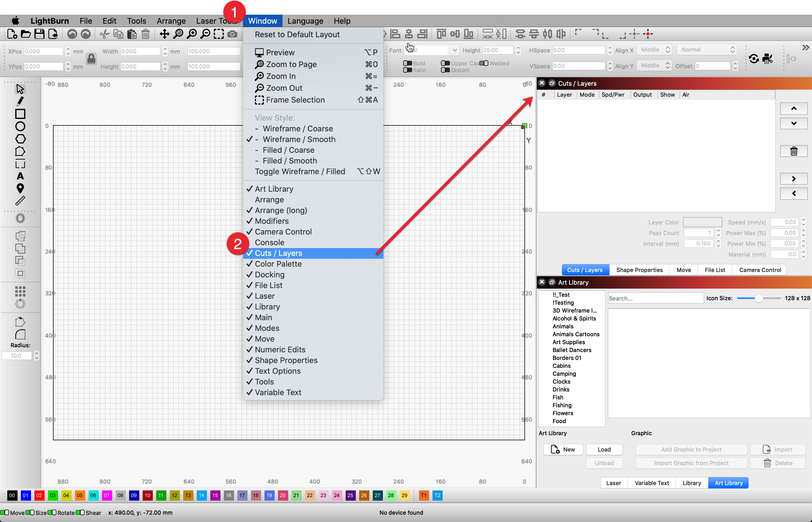The width and height of the screenshot is (812, 522).
Task: Delete layer using the trash icon button
Action: pos(794,151)
